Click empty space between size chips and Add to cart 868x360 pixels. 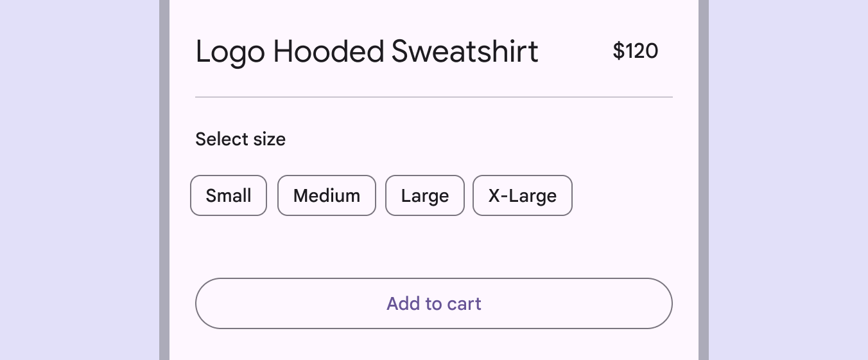434,248
